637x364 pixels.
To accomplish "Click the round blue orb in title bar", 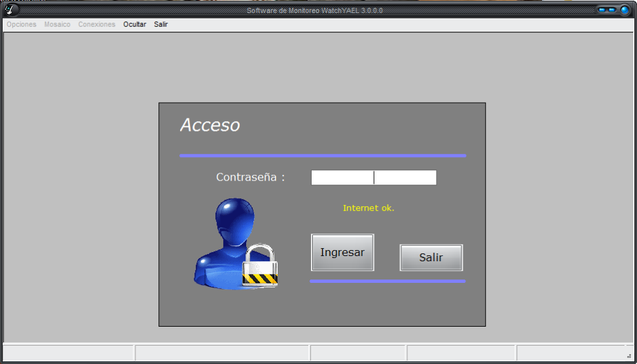I will coord(625,10).
